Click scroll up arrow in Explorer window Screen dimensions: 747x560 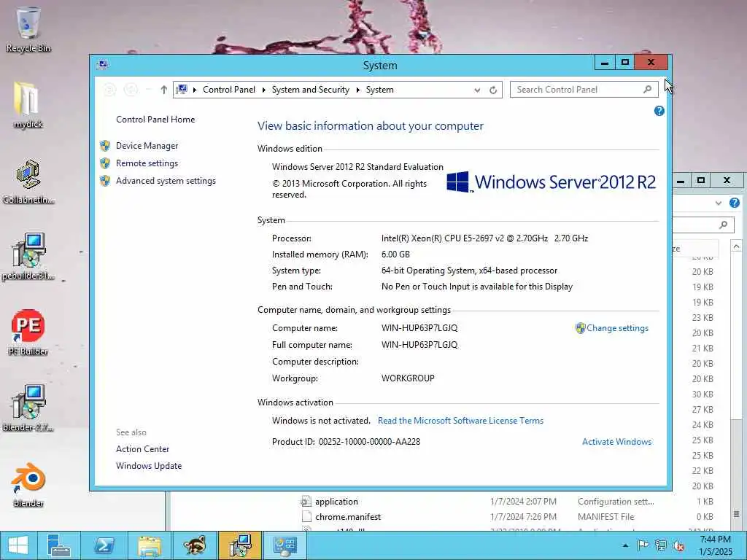pos(737,246)
